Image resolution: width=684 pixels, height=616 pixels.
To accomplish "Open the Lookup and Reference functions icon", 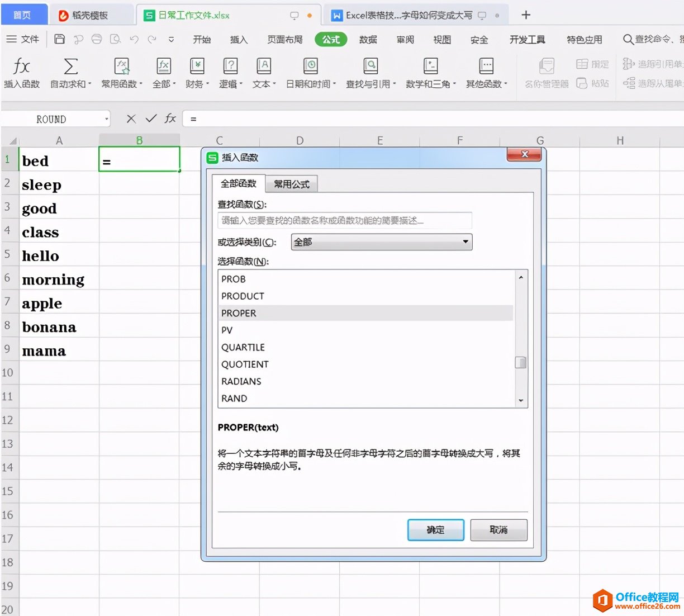I will coord(370,67).
